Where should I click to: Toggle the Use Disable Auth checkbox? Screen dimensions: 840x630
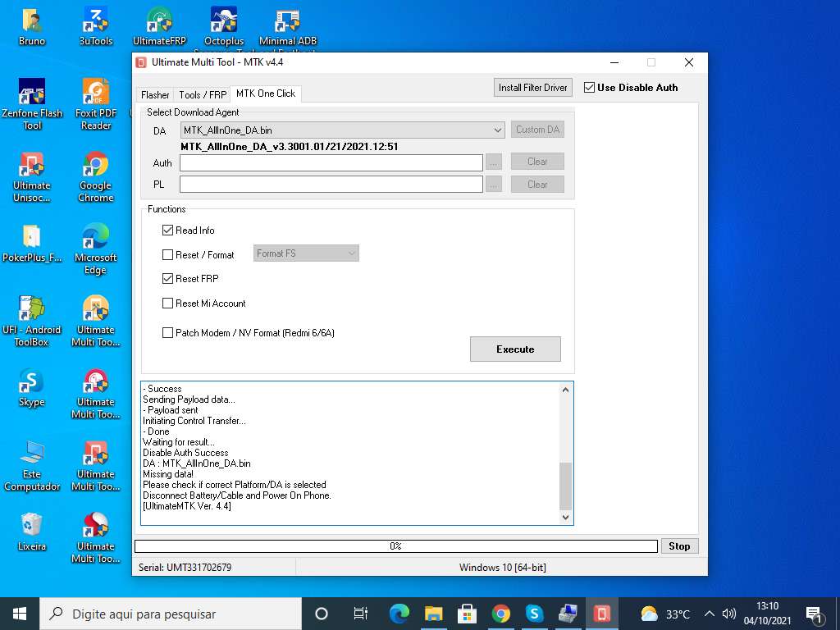pos(589,87)
